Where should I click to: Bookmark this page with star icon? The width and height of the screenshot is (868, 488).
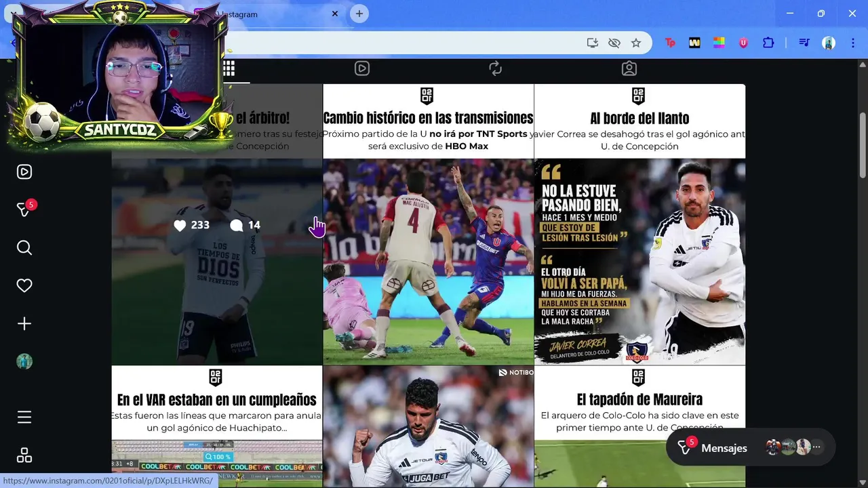coord(636,43)
